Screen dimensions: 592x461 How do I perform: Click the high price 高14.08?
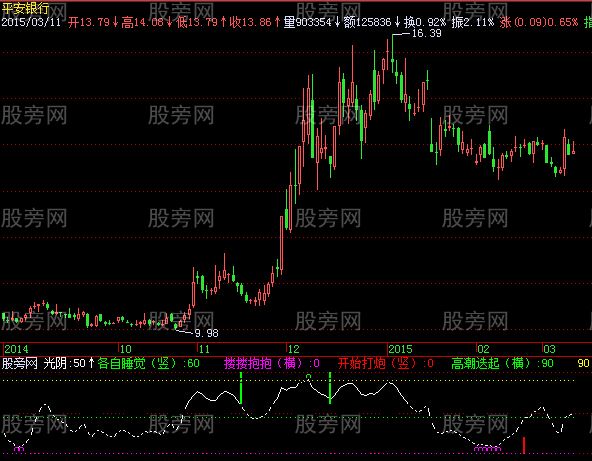(x=143, y=22)
